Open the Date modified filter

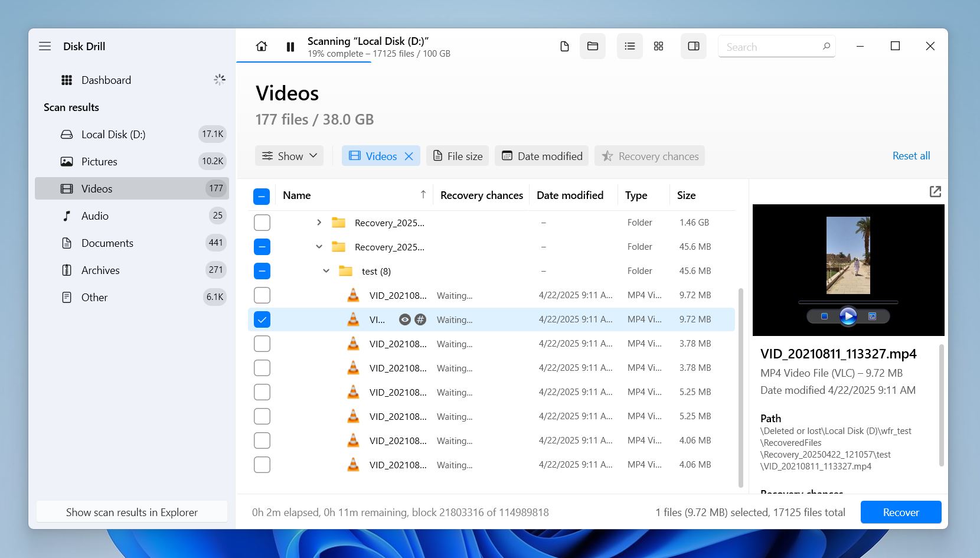(542, 156)
